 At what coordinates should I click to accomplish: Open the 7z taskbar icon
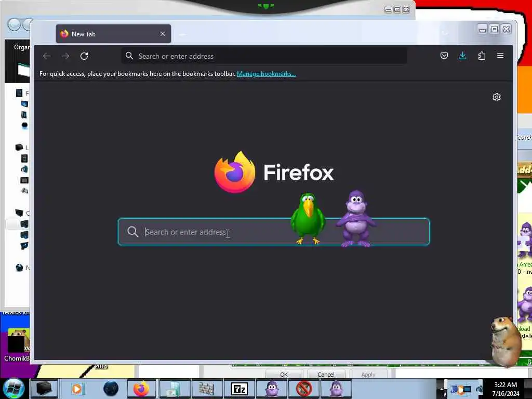240,389
